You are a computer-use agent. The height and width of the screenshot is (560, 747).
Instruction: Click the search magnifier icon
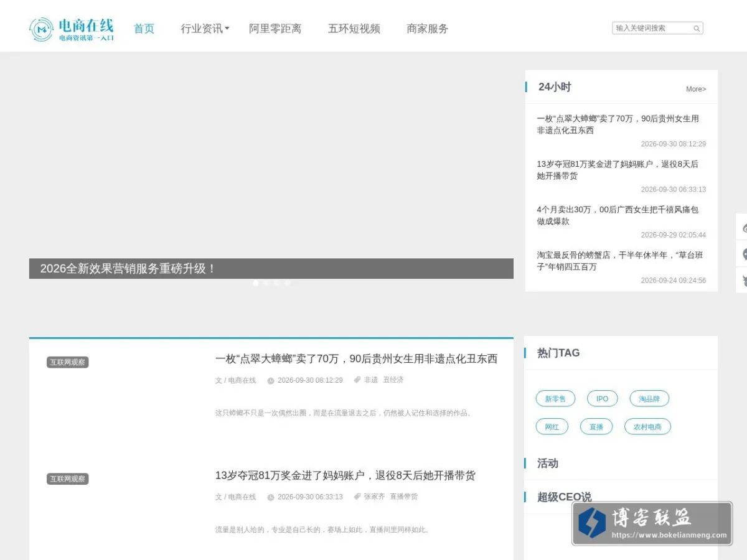[697, 28]
